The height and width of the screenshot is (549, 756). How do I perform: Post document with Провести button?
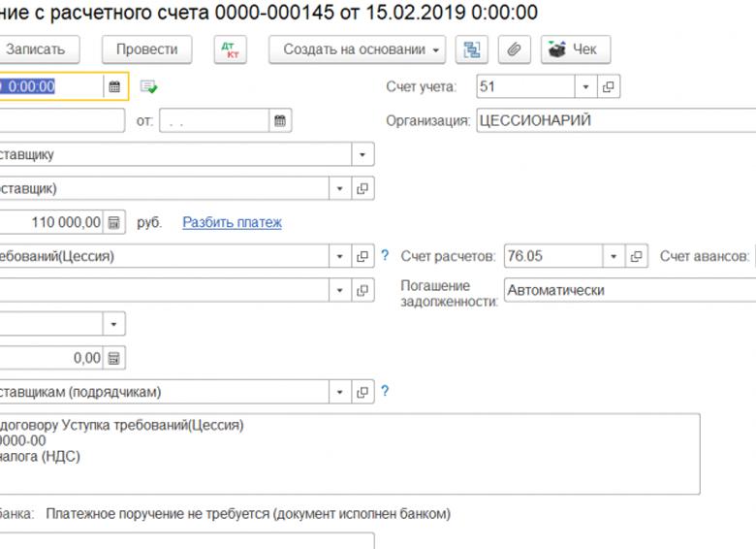(146, 49)
